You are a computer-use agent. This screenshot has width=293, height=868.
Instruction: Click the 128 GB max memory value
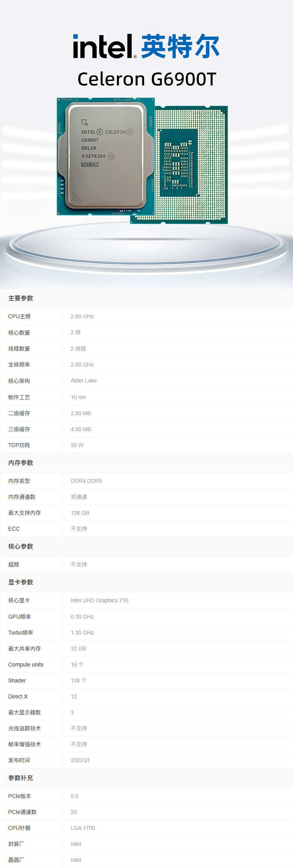click(80, 513)
